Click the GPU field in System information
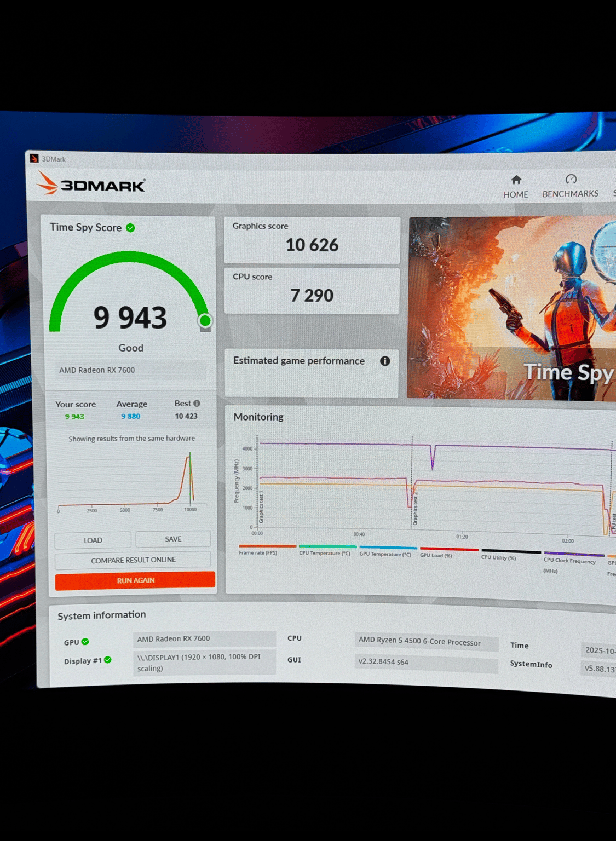The height and width of the screenshot is (841, 616). (x=204, y=638)
